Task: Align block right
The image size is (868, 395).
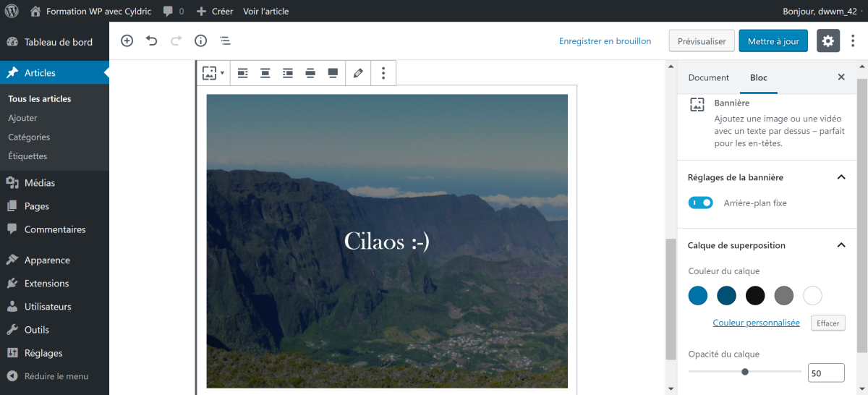Action: [x=288, y=73]
